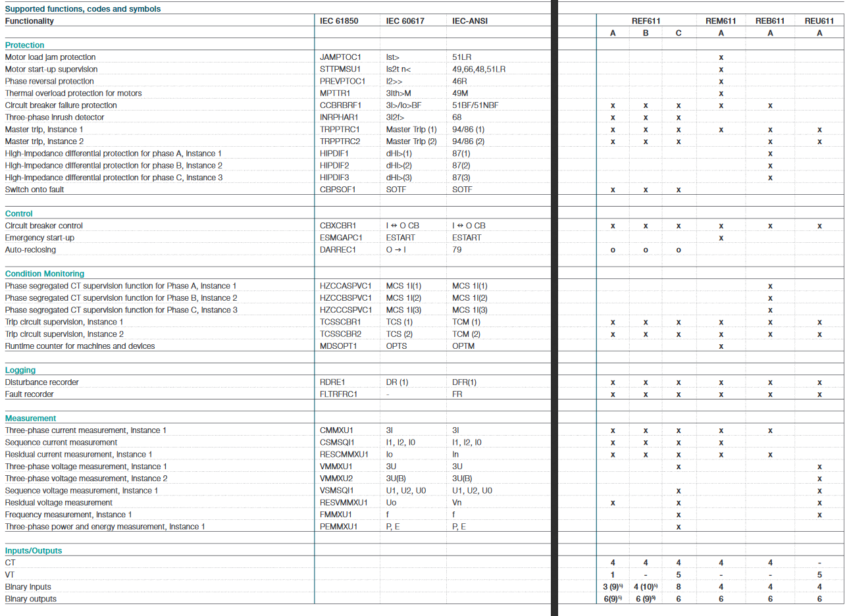Viewport: 849px width, 616px height.
Task: Click ANSI code '51BF/51NBF'
Action: pyautogui.click(x=475, y=105)
